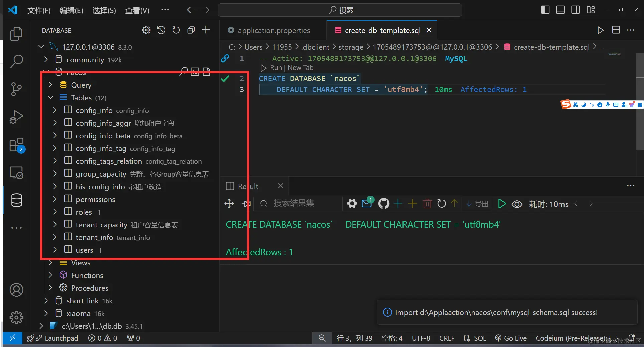The image size is (644, 347).
Task: Open next result page arrow
Action: [591, 204]
